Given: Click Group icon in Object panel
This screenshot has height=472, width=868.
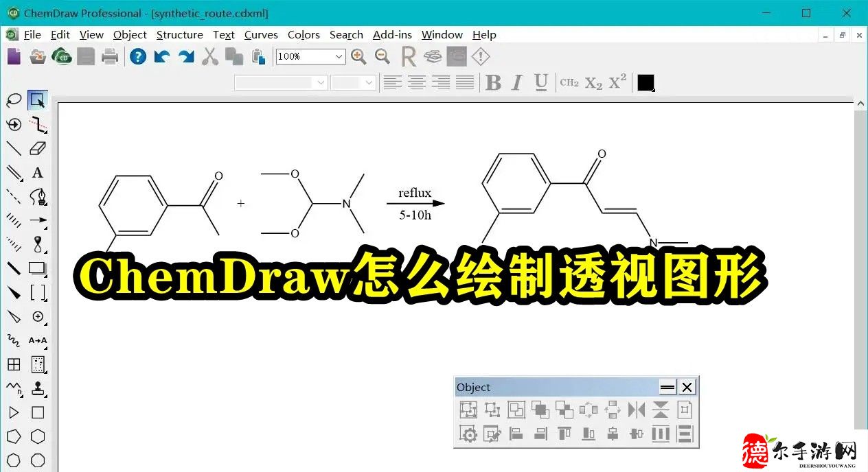Looking at the screenshot, I should 468,410.
